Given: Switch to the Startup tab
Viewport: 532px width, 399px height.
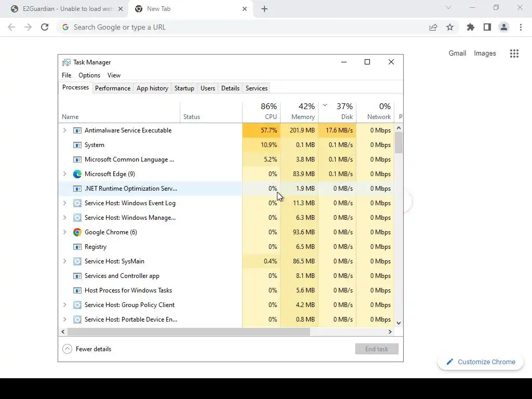Looking at the screenshot, I should 184,88.
